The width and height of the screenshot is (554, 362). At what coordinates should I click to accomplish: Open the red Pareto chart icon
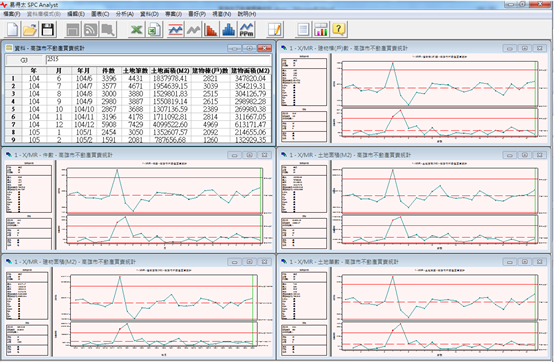[211, 29]
